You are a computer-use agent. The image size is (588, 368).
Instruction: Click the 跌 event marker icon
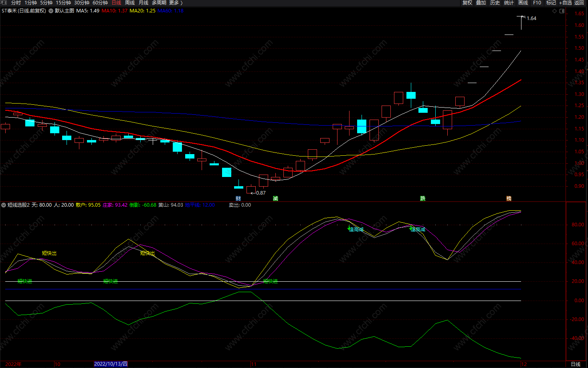422,199
